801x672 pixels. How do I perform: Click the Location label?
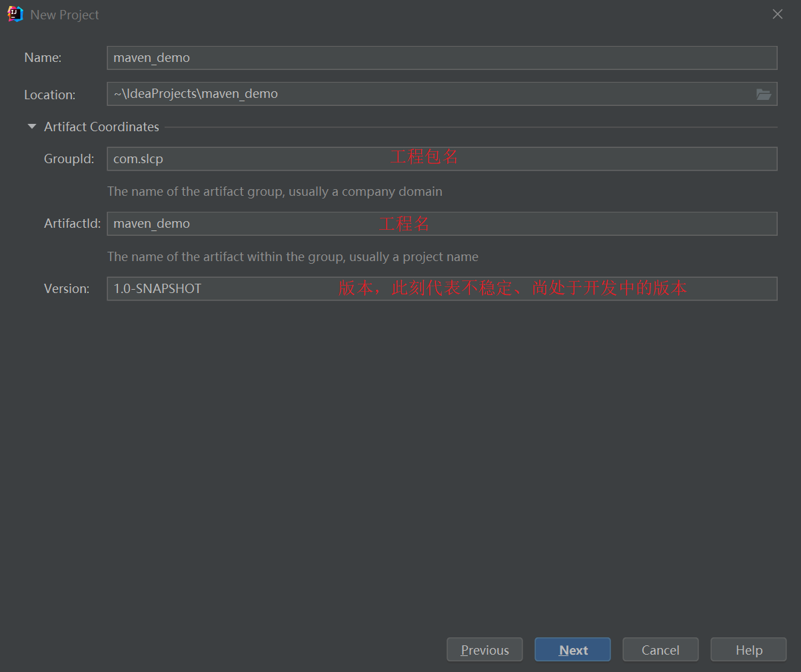click(x=50, y=95)
